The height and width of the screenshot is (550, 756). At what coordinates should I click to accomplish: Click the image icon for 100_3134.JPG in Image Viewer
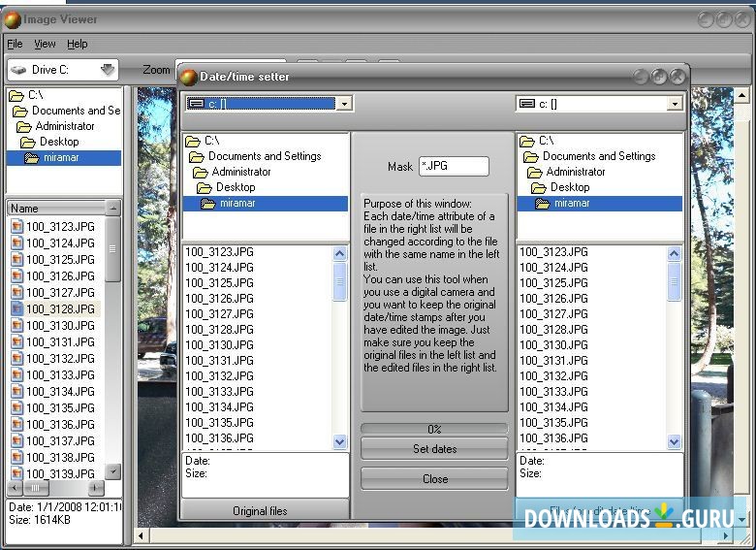(x=16, y=391)
